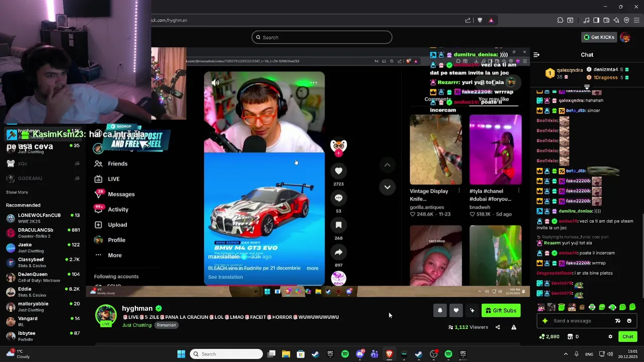Open Discord from the Windows taskbar
This screenshot has height=362, width=644.
[360, 354]
